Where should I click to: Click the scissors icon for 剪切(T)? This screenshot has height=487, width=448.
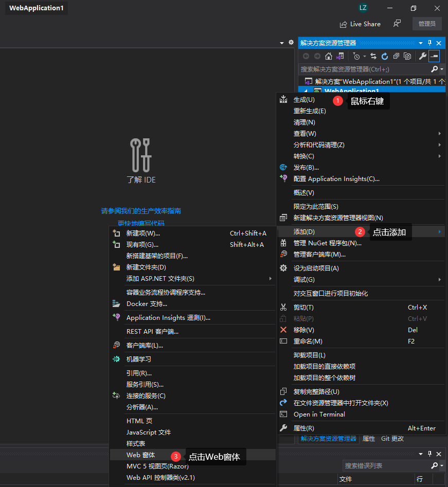pos(283,307)
